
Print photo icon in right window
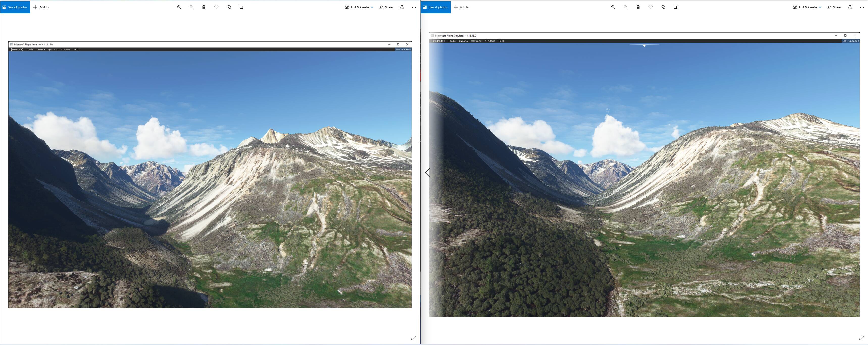click(x=850, y=7)
